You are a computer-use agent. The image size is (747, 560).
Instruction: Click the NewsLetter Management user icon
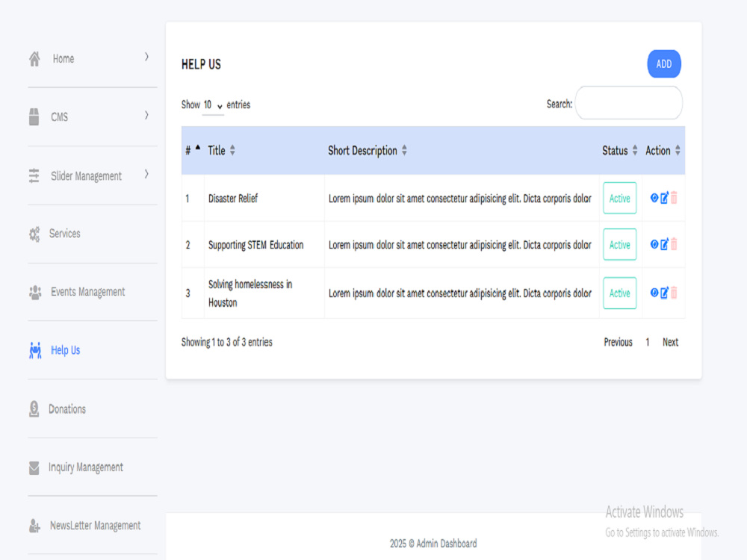(34, 526)
